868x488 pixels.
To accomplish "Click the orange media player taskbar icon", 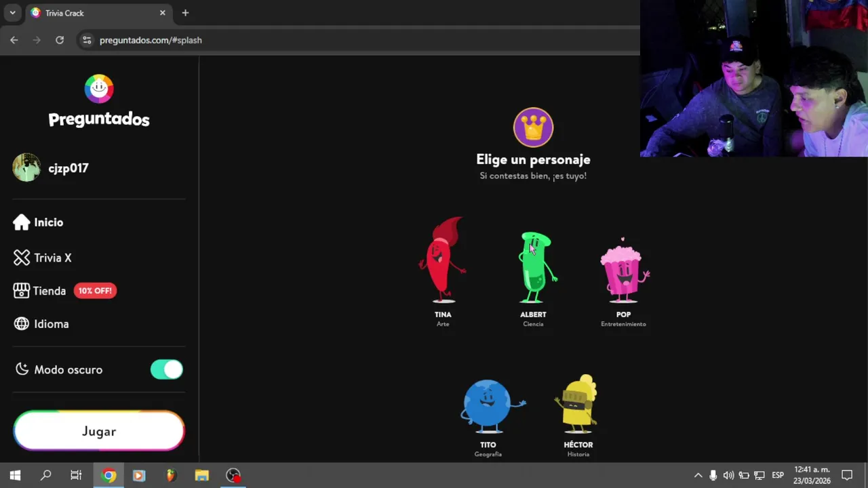I will (139, 475).
